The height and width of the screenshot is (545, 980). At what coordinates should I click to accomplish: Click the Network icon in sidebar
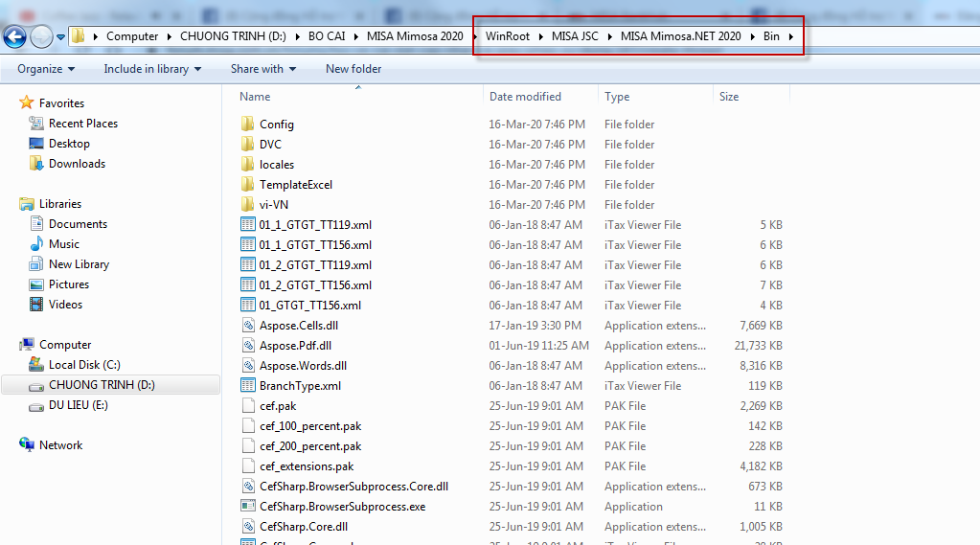pos(26,444)
